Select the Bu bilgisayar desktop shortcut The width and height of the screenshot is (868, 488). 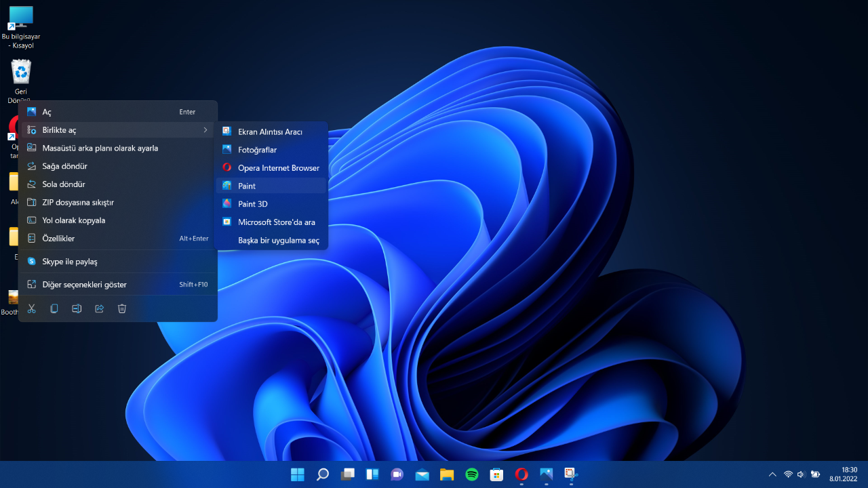[21, 27]
